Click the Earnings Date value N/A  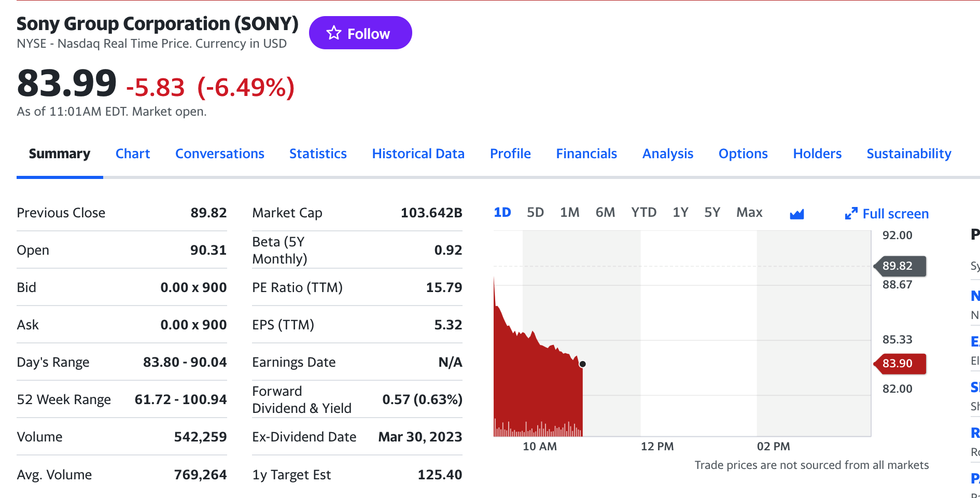[x=450, y=362]
